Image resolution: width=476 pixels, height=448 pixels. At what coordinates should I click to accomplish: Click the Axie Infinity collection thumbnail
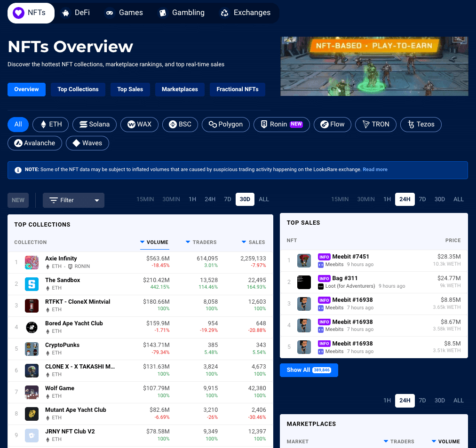(x=32, y=262)
